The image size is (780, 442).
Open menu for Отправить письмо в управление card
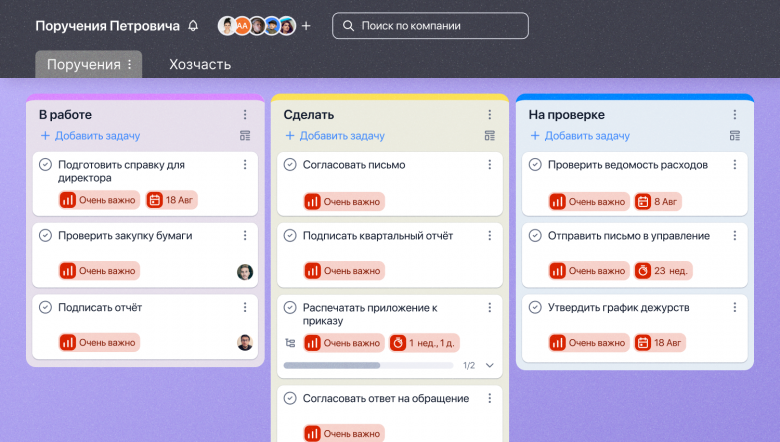click(734, 236)
